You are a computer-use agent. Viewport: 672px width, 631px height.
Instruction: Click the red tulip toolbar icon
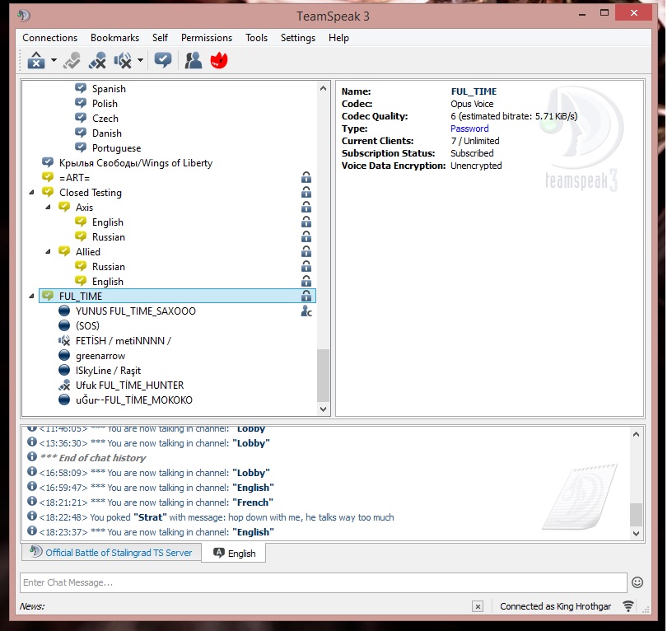click(x=219, y=60)
